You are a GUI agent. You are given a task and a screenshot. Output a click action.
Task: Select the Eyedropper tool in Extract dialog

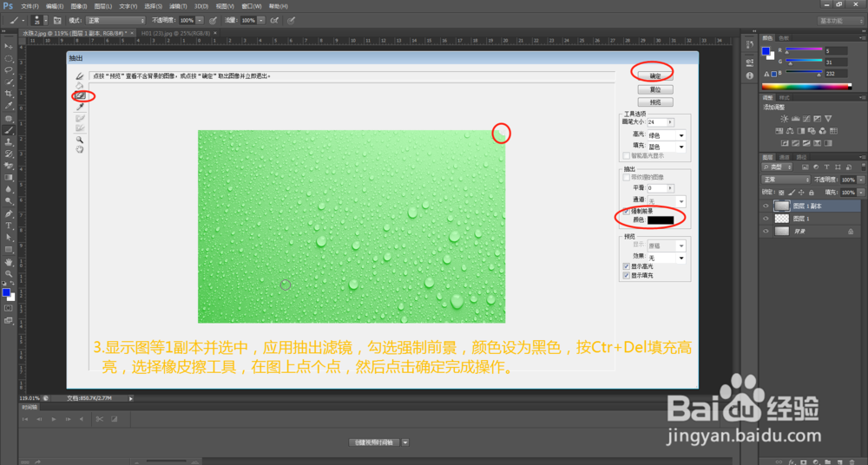80,107
